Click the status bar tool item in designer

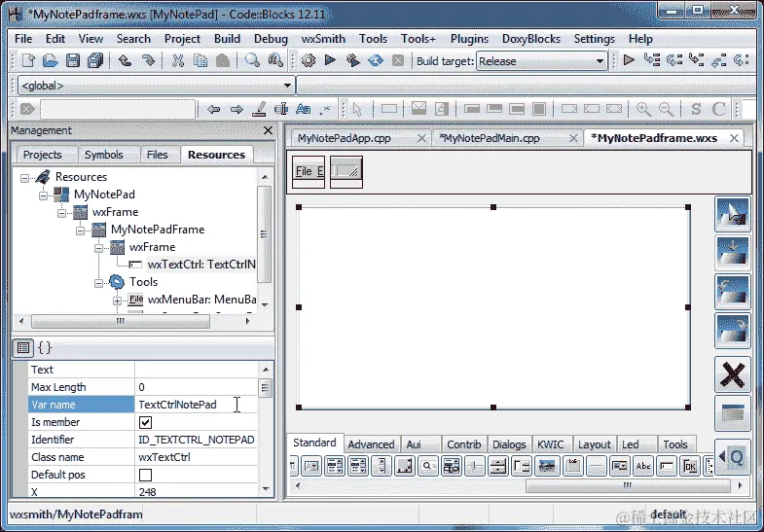346,171
